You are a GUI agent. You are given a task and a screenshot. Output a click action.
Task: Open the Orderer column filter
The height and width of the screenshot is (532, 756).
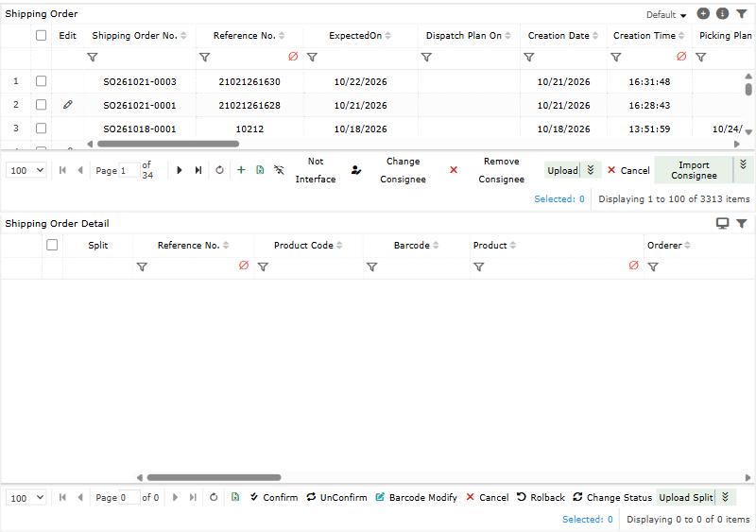click(x=653, y=266)
